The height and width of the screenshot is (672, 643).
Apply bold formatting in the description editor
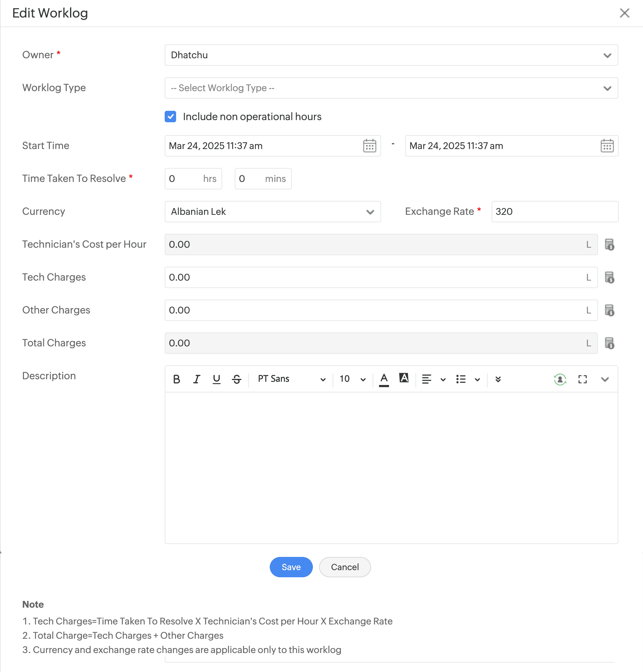tap(176, 379)
